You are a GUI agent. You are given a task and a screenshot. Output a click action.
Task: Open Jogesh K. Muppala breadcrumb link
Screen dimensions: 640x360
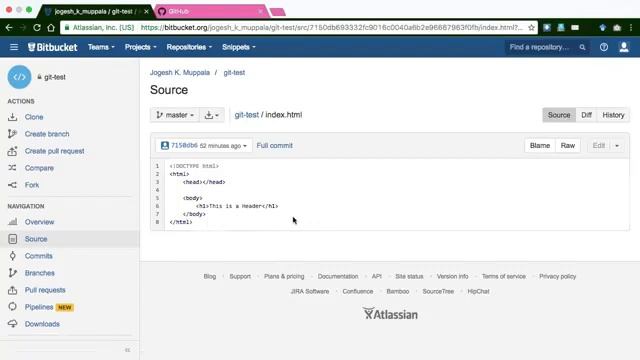(x=180, y=73)
